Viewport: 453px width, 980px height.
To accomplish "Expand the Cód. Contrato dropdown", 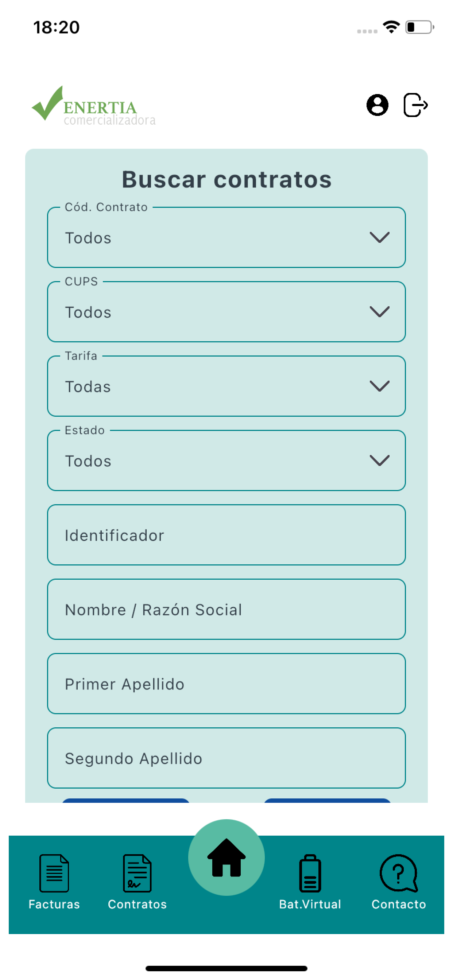I will (226, 237).
